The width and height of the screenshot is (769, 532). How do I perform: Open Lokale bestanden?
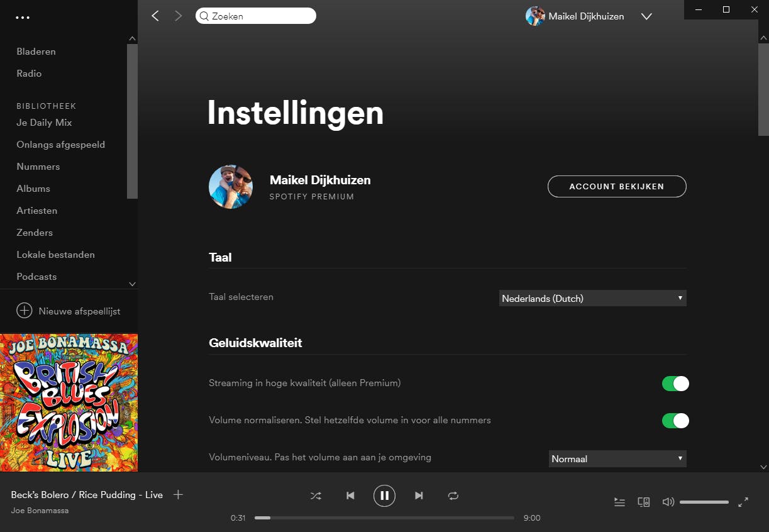click(x=55, y=255)
